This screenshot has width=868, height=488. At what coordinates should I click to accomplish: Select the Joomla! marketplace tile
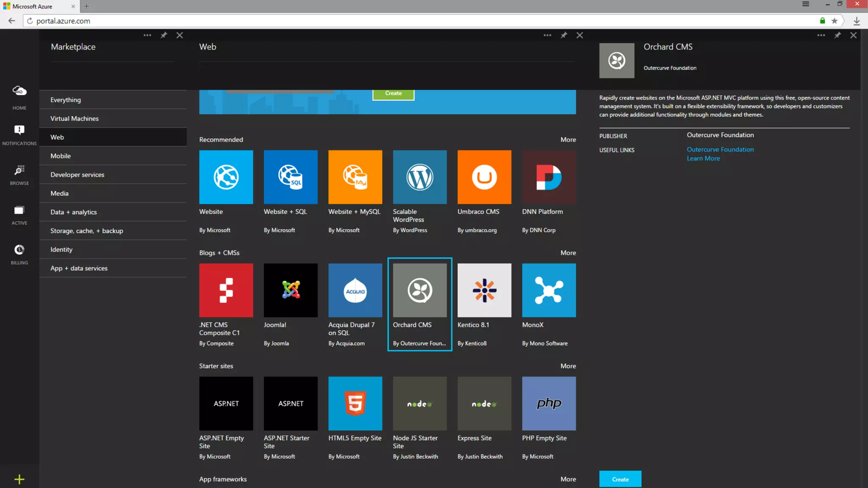pos(290,291)
